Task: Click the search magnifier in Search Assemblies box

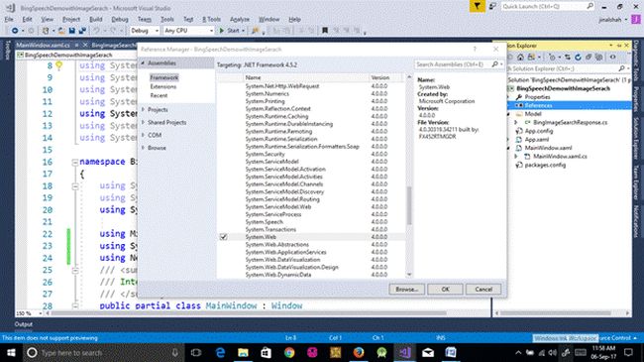Action: [495, 64]
